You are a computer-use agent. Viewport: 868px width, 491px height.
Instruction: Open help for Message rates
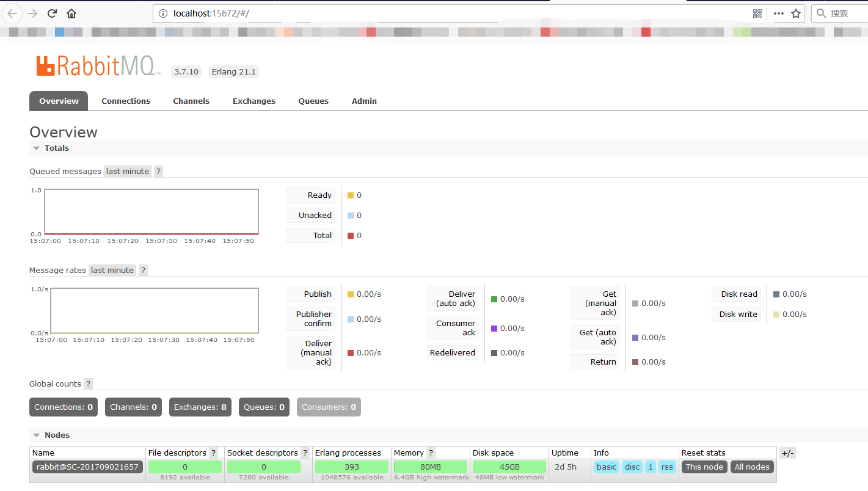143,271
